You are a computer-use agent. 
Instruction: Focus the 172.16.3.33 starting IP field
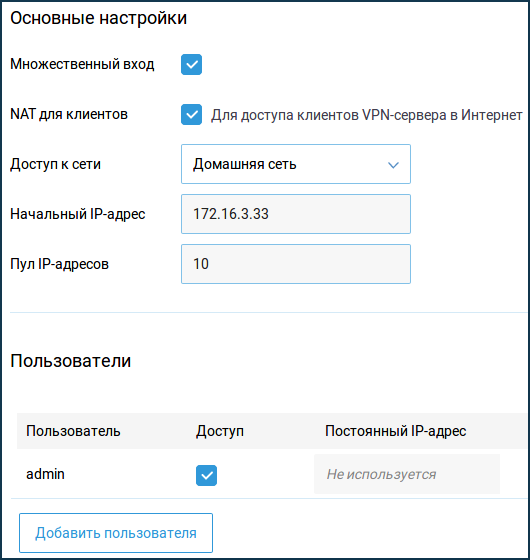(296, 214)
